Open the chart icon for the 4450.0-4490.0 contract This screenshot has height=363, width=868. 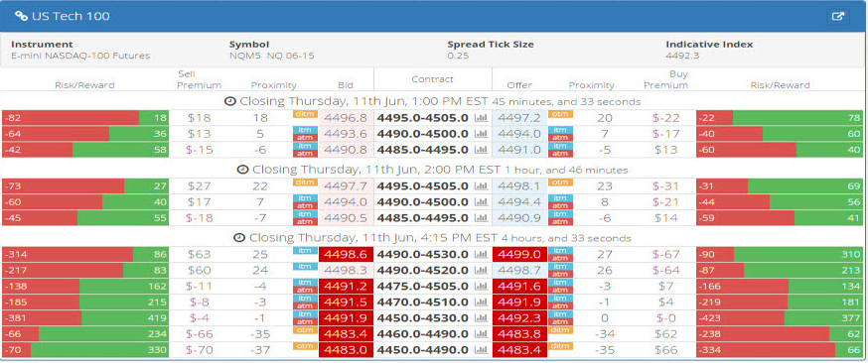coord(481,350)
